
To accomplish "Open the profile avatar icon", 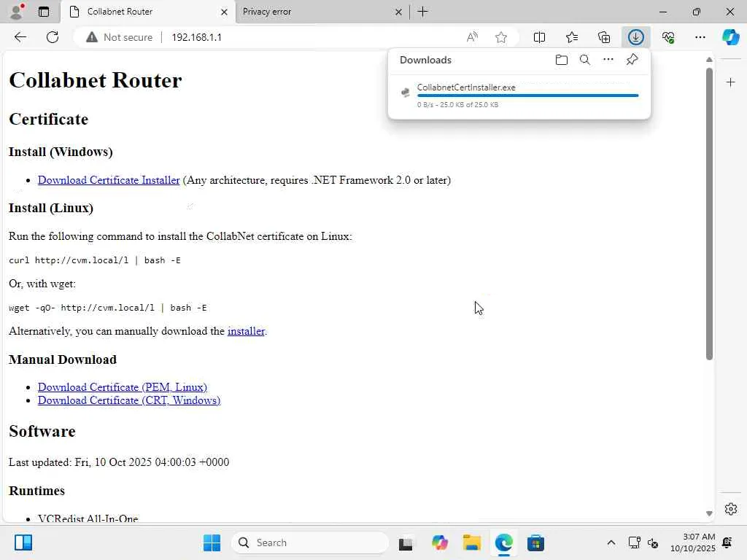I will pyautogui.click(x=18, y=12).
